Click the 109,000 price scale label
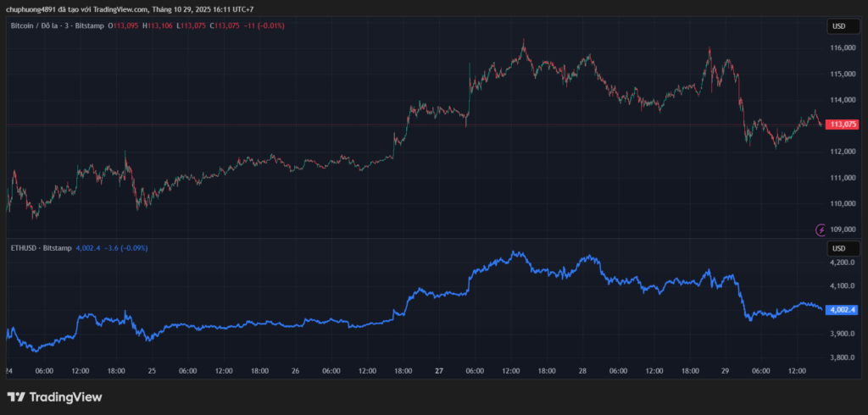 (x=843, y=230)
